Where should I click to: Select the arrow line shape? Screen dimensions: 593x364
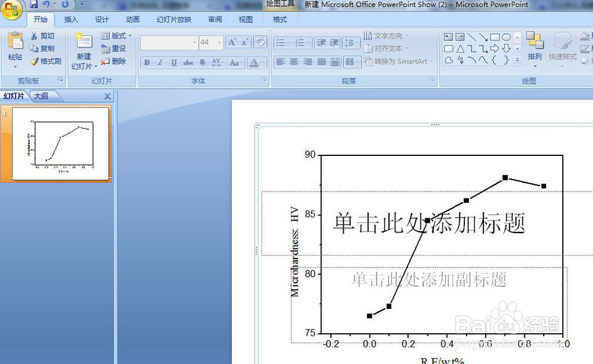click(x=483, y=37)
